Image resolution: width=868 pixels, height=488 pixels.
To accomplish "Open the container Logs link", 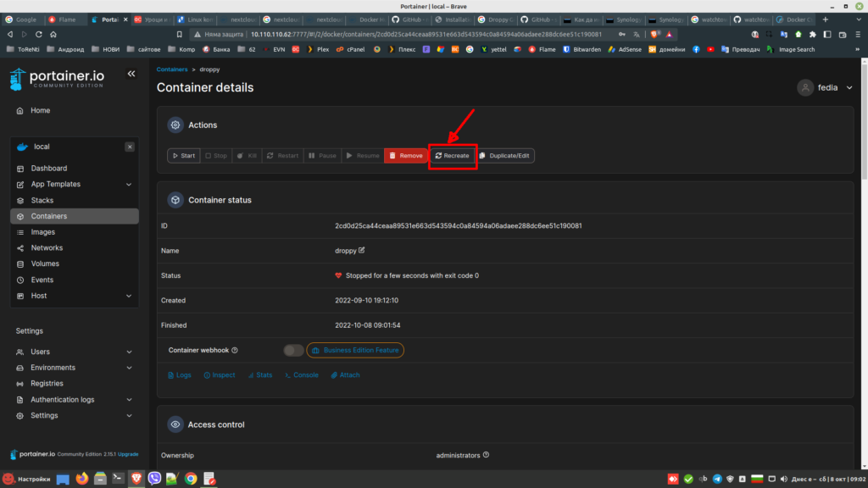I will pyautogui.click(x=180, y=375).
